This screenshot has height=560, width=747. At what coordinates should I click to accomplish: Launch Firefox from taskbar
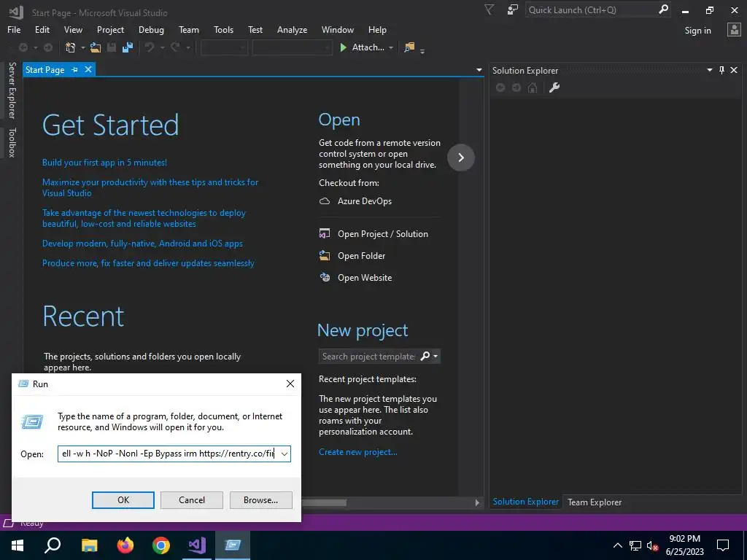[125, 545]
